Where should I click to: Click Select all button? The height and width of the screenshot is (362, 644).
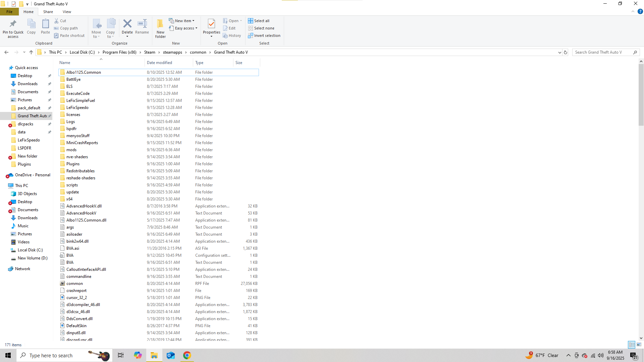[x=259, y=21]
